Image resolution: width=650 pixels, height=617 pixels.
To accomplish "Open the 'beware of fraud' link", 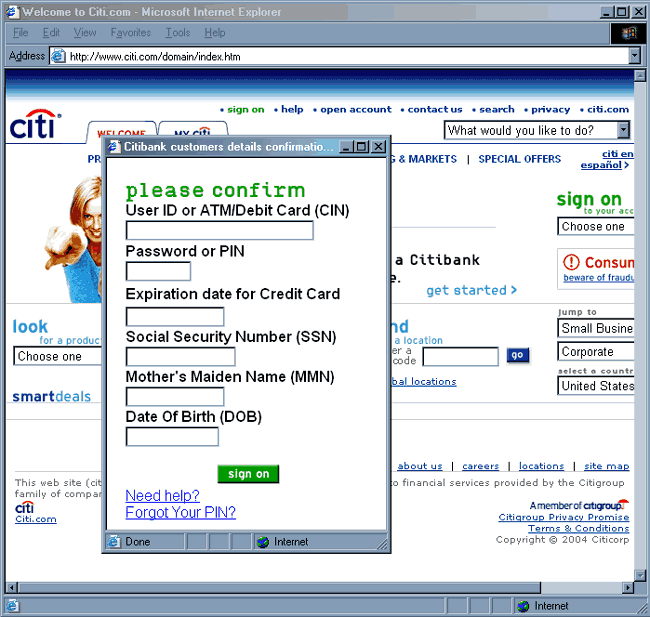I will 598,278.
